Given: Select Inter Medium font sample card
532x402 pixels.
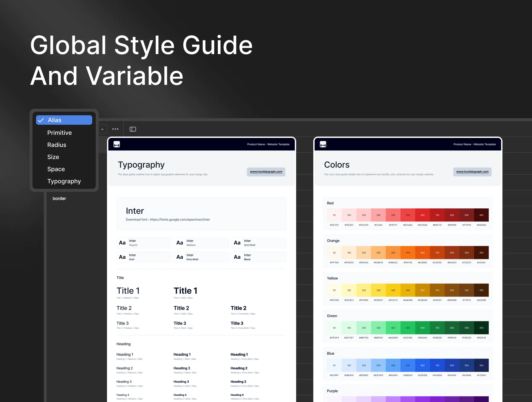Looking at the screenshot, I should click(x=202, y=243).
